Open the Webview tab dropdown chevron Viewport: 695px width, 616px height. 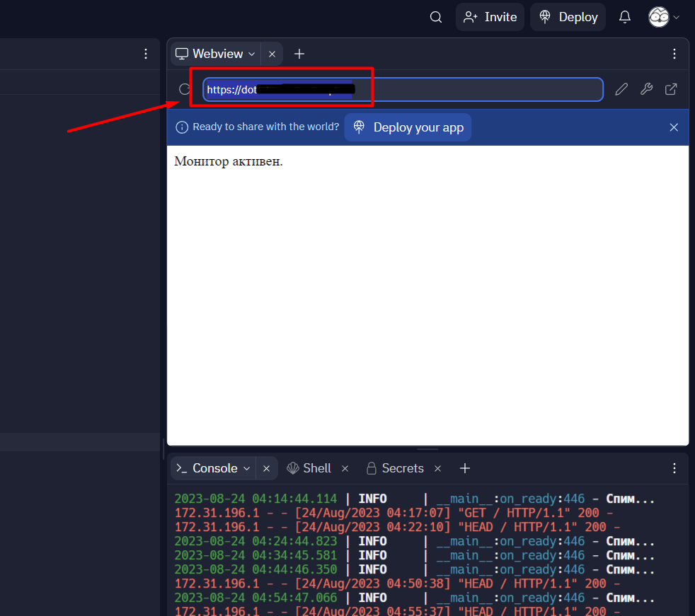(x=251, y=53)
